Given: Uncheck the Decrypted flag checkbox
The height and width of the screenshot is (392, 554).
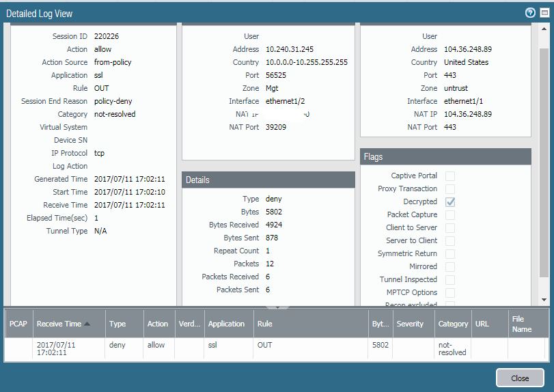Looking at the screenshot, I should point(450,202).
